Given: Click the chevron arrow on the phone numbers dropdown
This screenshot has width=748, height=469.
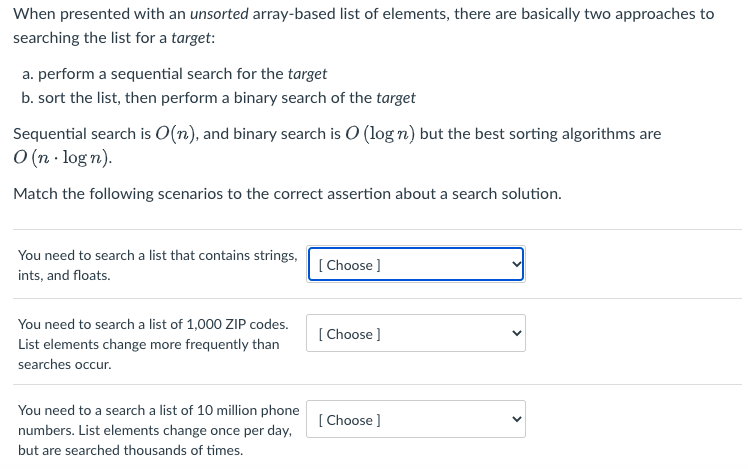Looking at the screenshot, I should click(x=516, y=419).
